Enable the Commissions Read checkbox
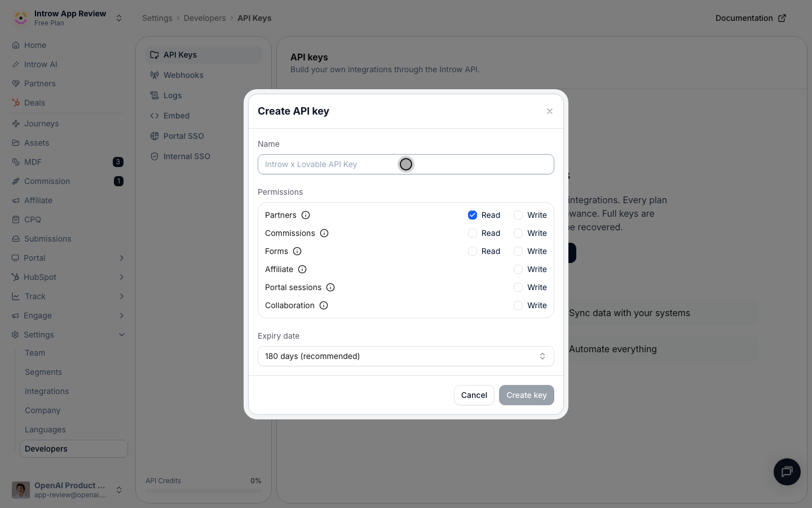The width and height of the screenshot is (812, 508). (473, 233)
